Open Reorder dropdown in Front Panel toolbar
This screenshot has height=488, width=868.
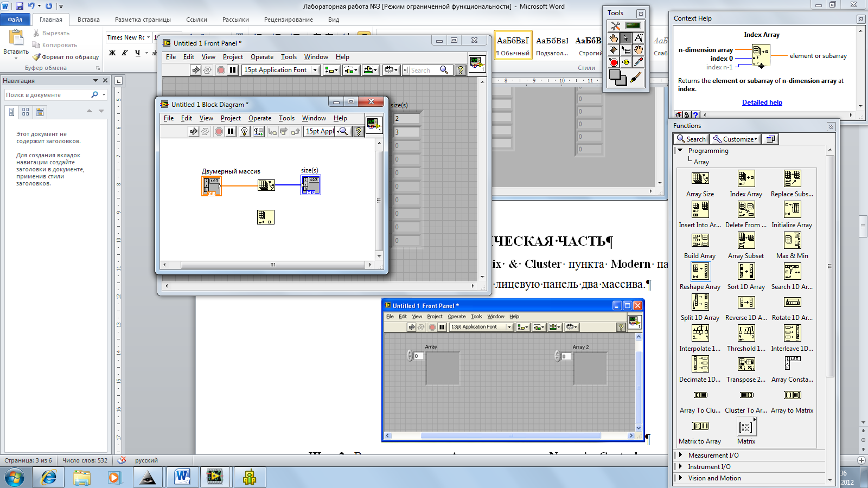391,70
